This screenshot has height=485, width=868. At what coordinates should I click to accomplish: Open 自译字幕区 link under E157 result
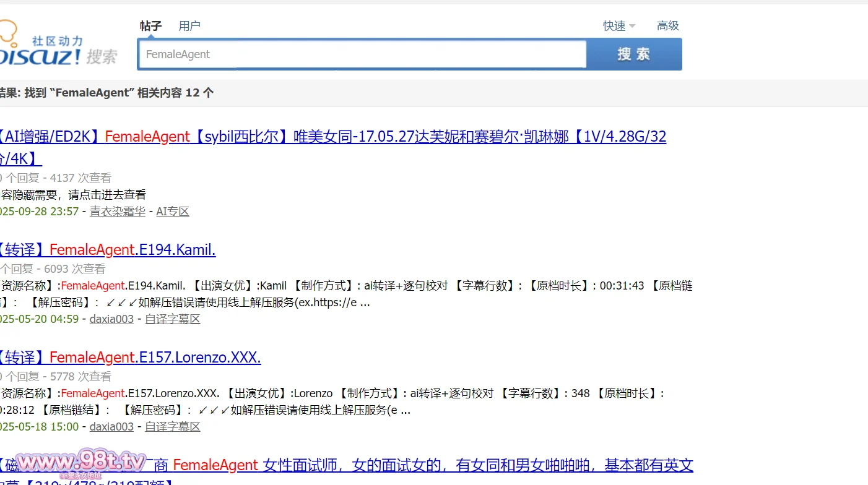click(173, 427)
